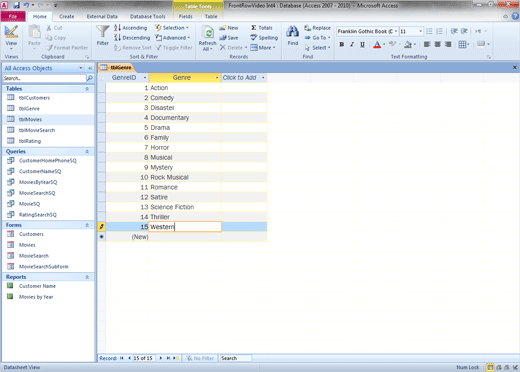Go to first record in navigator
520x372 pixels.
tap(122, 358)
